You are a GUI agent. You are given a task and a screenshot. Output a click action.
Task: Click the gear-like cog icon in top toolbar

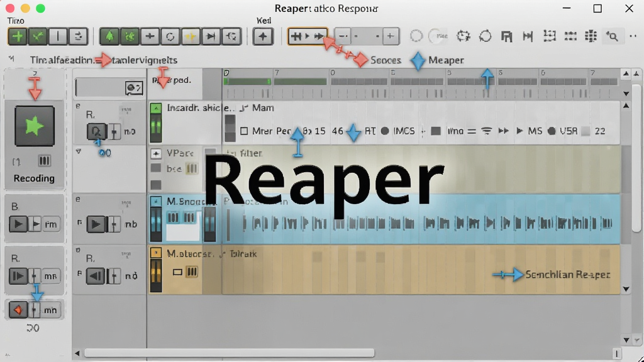(464, 36)
